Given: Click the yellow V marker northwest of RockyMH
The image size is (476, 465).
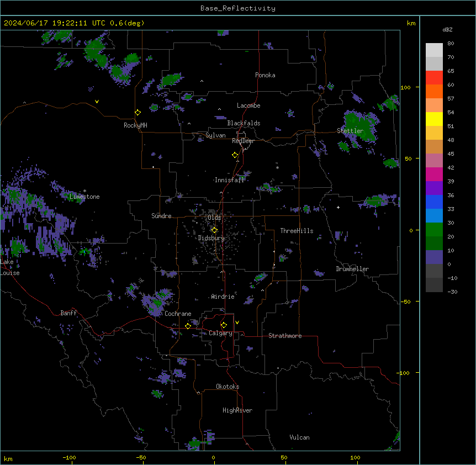Looking at the screenshot, I should coord(97,102).
